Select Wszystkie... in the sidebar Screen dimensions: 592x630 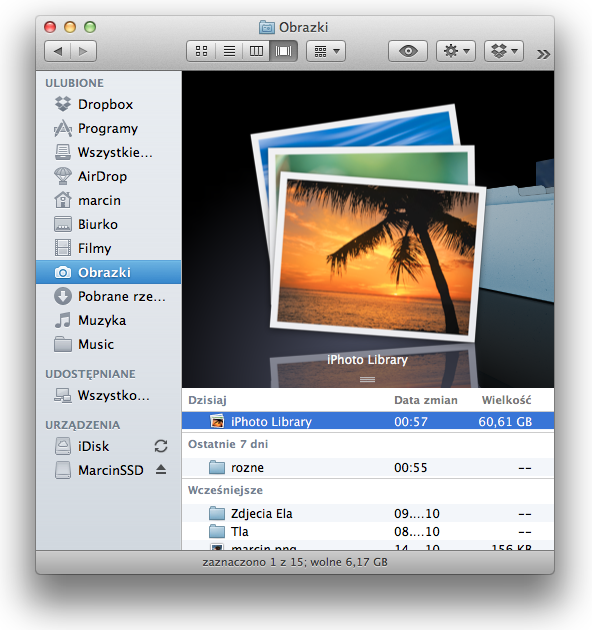coord(109,152)
